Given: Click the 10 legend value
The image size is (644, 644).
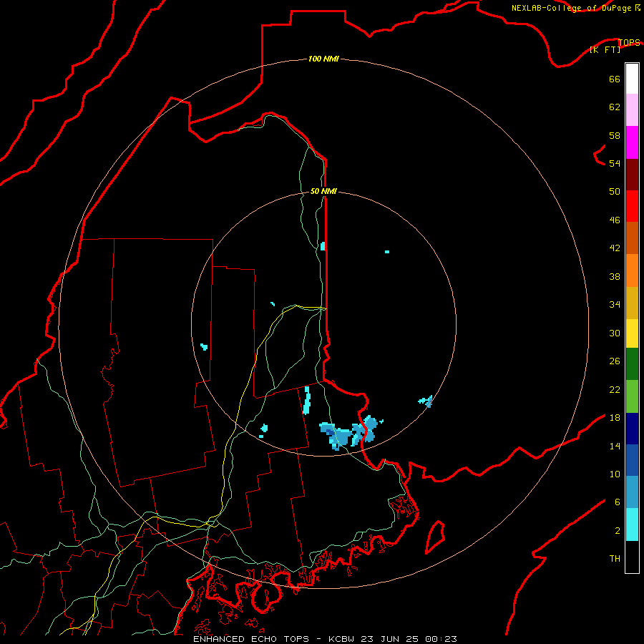Looking at the screenshot, I should coord(615,474).
